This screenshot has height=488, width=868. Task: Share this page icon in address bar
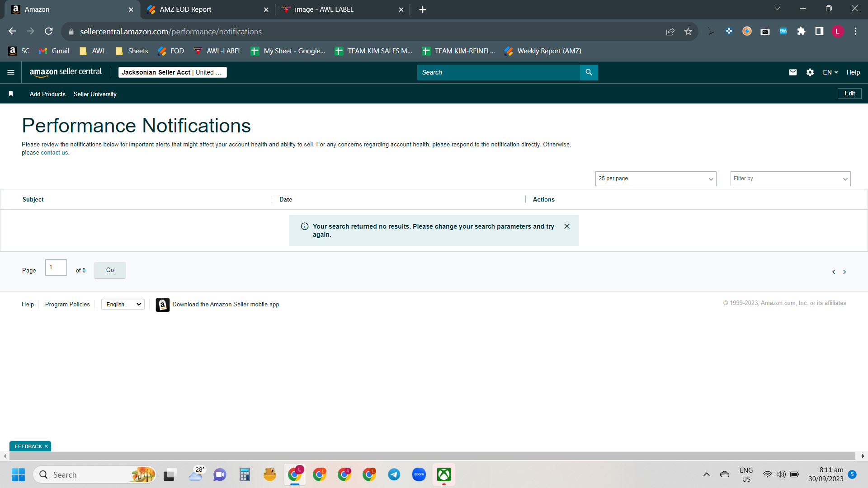(670, 32)
